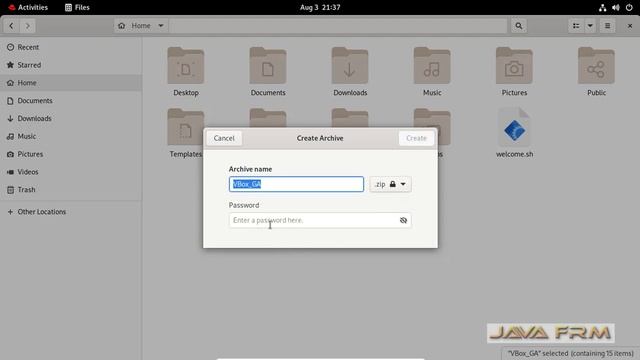
Task: Toggle password visibility eye icon
Action: point(403,220)
